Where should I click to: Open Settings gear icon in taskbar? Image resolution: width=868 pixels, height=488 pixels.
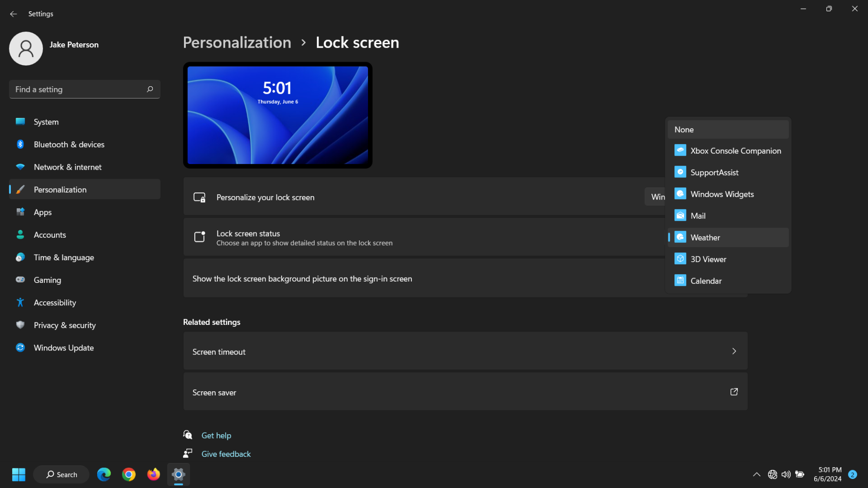point(178,474)
